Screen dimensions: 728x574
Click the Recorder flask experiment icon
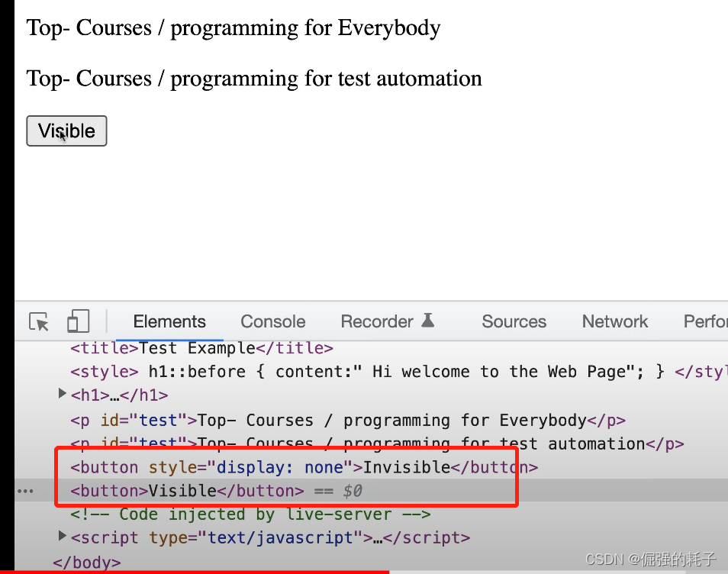[427, 321]
